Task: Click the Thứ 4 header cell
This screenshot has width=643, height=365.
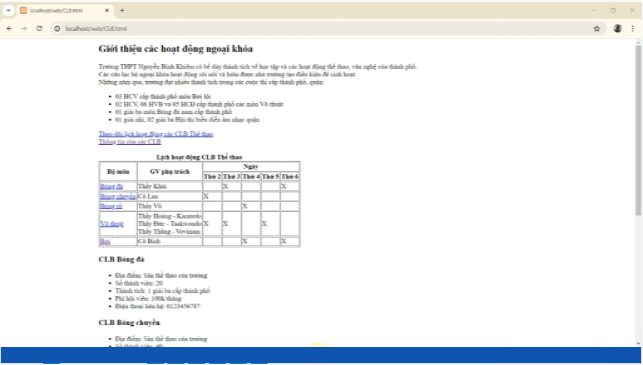Action: [251, 176]
